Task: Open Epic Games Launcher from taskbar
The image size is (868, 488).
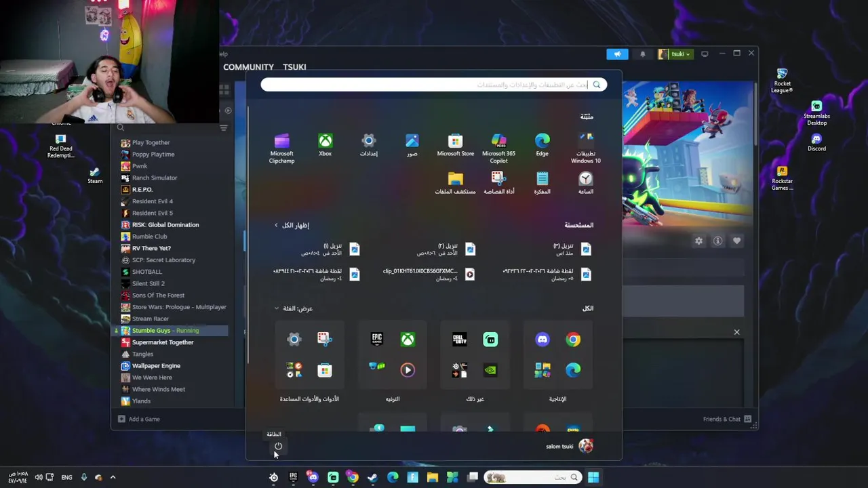Action: 293,477
